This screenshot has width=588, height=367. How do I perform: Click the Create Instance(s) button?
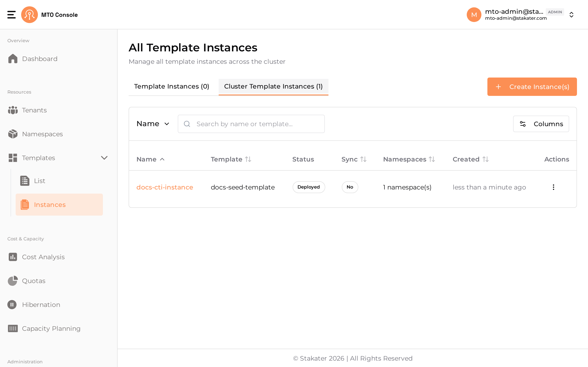(532, 87)
